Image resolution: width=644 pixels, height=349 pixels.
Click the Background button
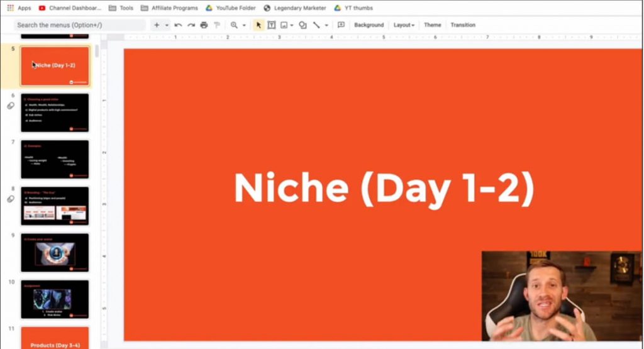click(369, 25)
